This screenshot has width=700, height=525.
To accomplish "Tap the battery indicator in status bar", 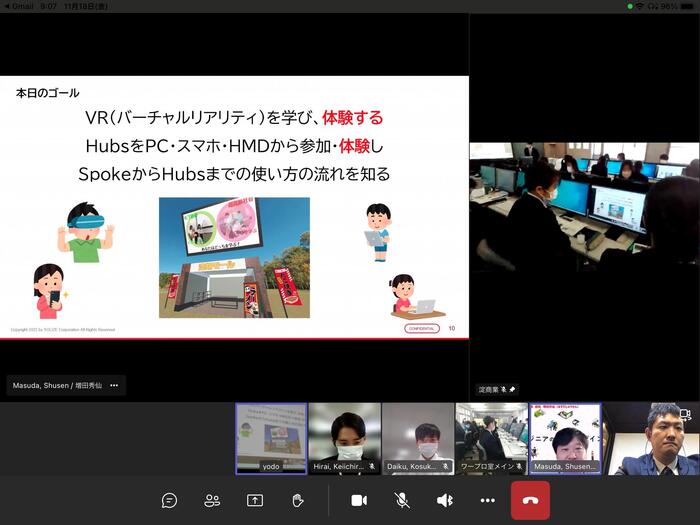I will (687, 6).
